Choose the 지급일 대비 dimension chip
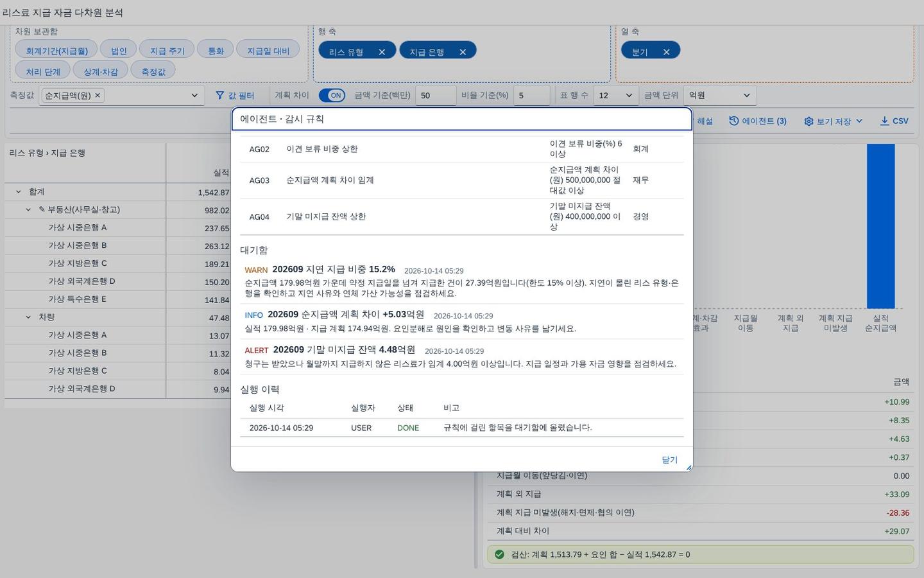Screen dimensions: 924x578 pos(268,50)
